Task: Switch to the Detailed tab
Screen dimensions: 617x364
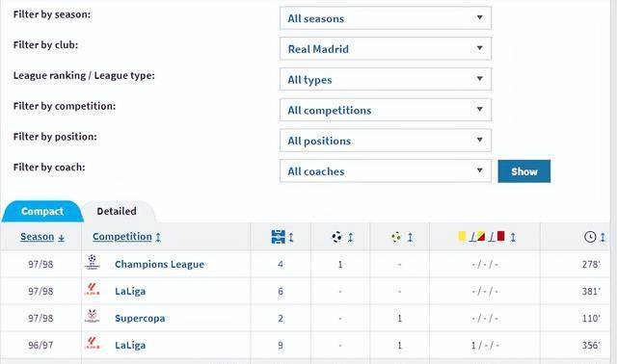Action: point(117,212)
